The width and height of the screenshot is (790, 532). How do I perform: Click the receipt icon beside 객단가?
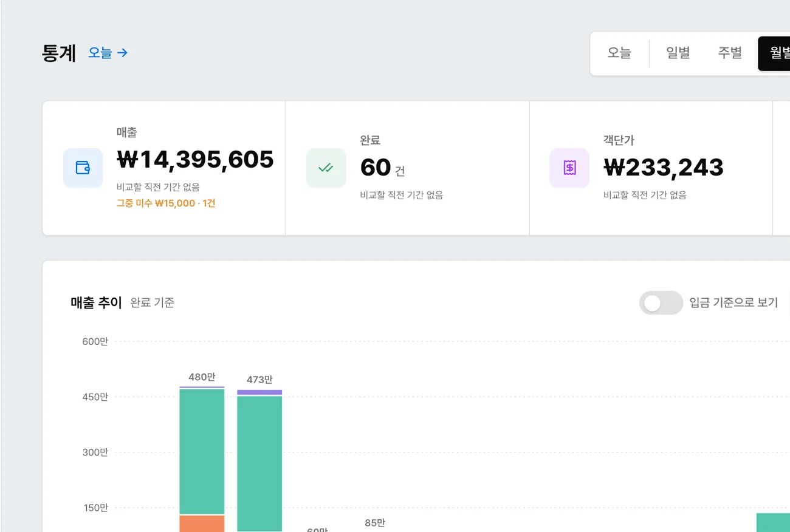[x=569, y=168]
